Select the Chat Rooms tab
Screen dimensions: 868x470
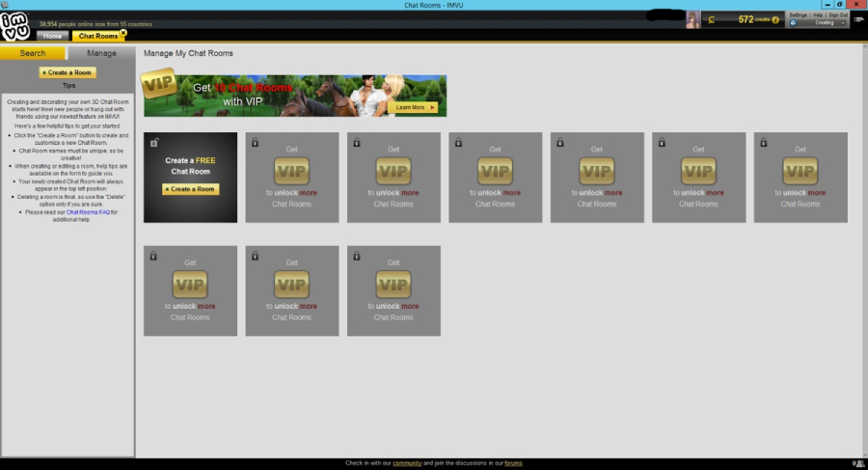pyautogui.click(x=96, y=36)
